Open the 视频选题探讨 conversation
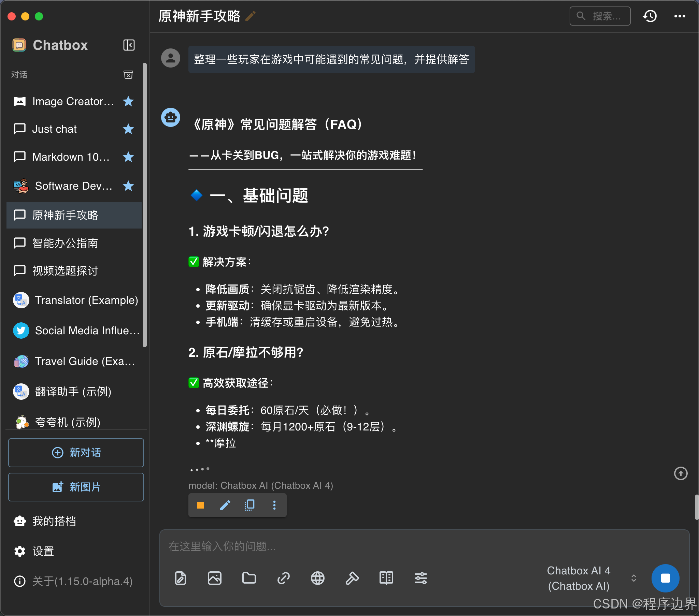The width and height of the screenshot is (699, 616). [73, 271]
